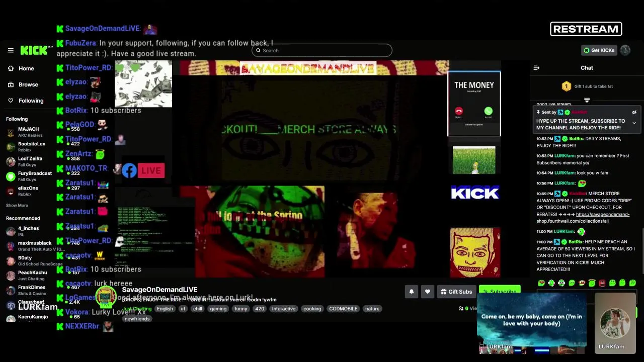
Task: Click the gold number one gift badge
Action: point(567,86)
